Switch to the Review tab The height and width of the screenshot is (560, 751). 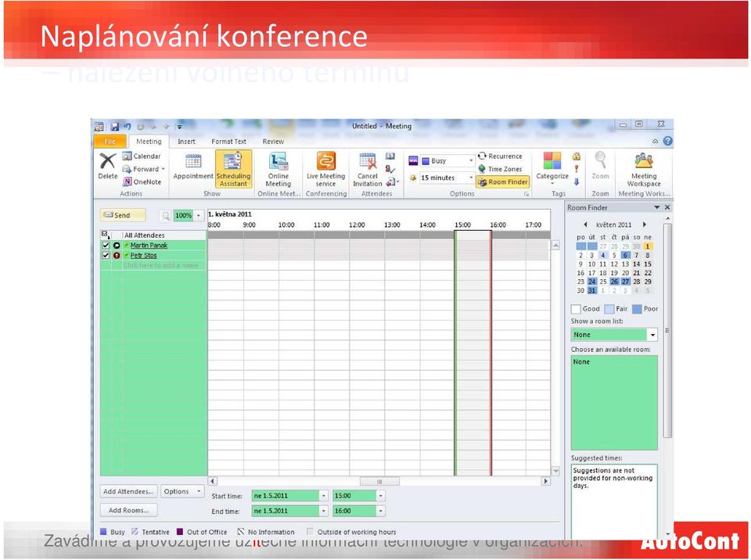273,142
